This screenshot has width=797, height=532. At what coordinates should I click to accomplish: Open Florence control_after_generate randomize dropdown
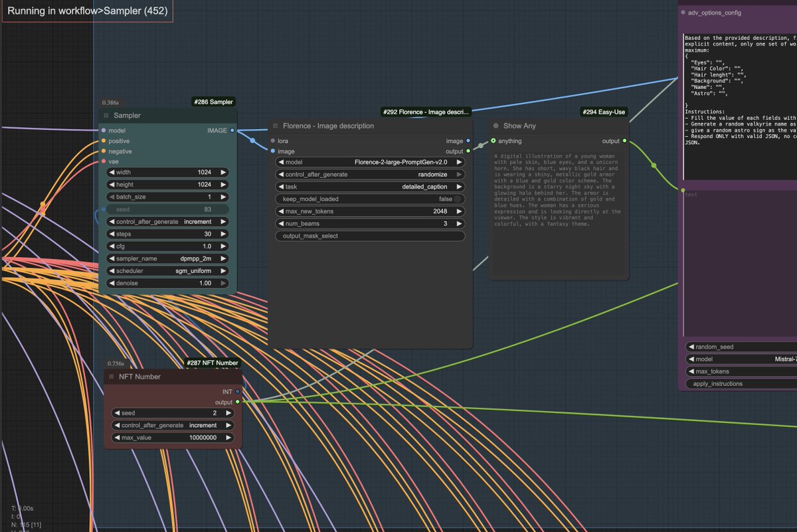370,174
